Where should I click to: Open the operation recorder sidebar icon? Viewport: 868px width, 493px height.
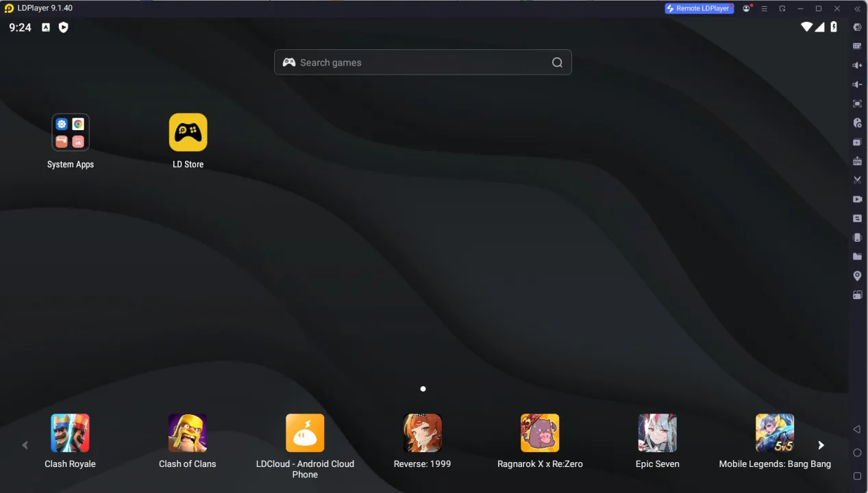(857, 123)
